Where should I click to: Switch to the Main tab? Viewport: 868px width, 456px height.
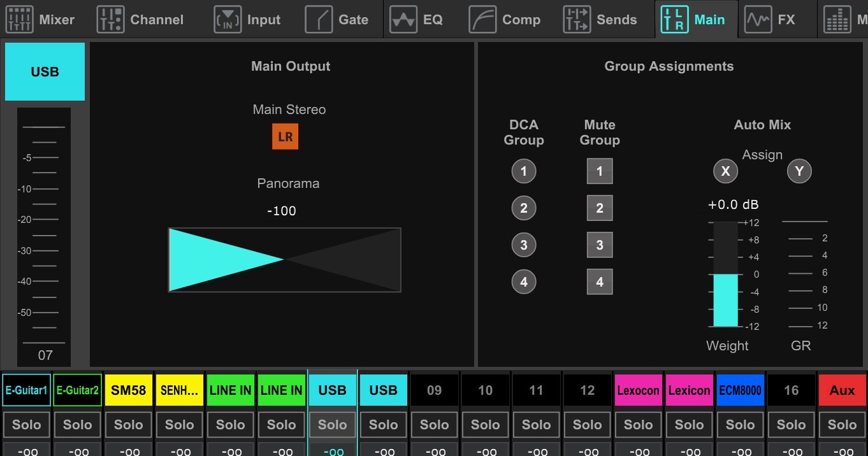pos(696,20)
